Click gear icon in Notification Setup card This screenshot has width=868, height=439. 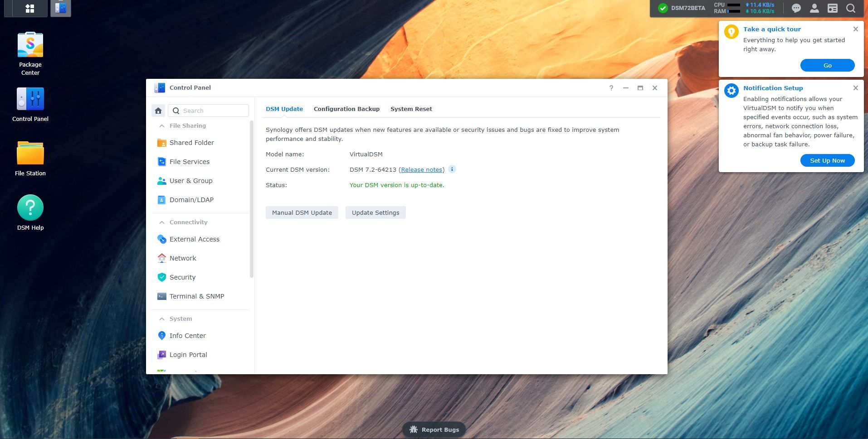pos(731,91)
